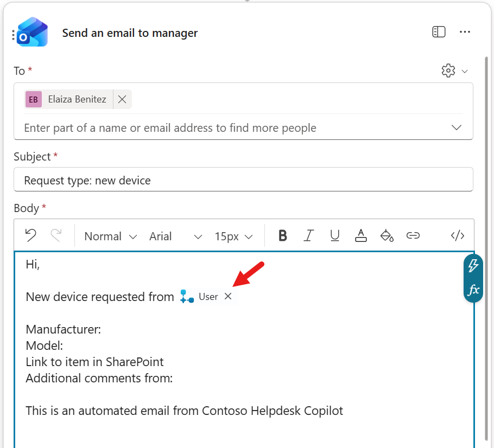Toggle italic formatting in the body editor

coord(308,235)
